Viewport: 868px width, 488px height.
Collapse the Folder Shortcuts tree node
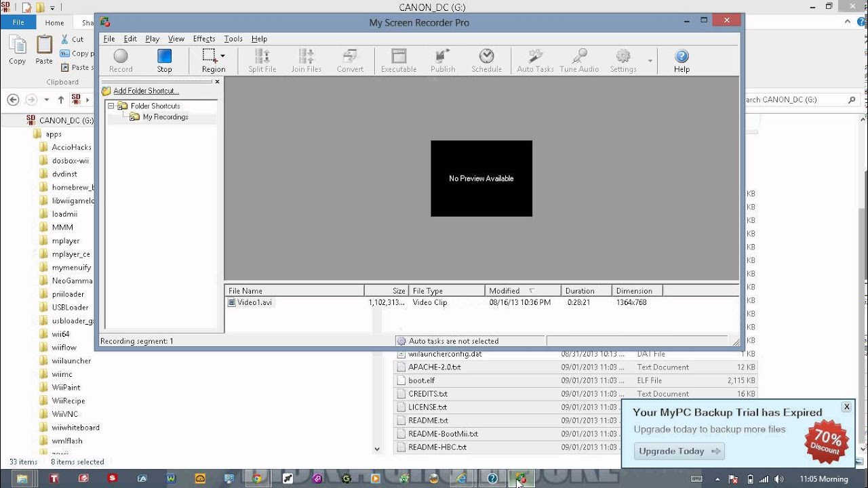tap(111, 106)
